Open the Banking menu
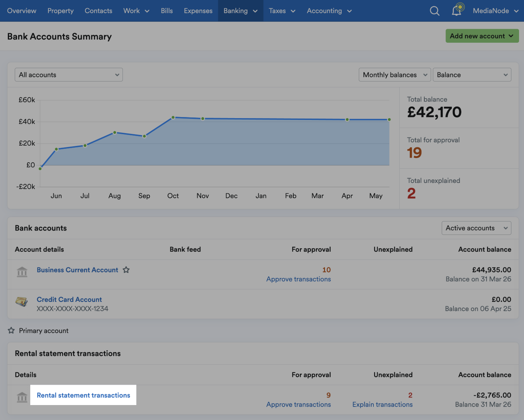Viewport: 524px width, 420px height. [241, 11]
